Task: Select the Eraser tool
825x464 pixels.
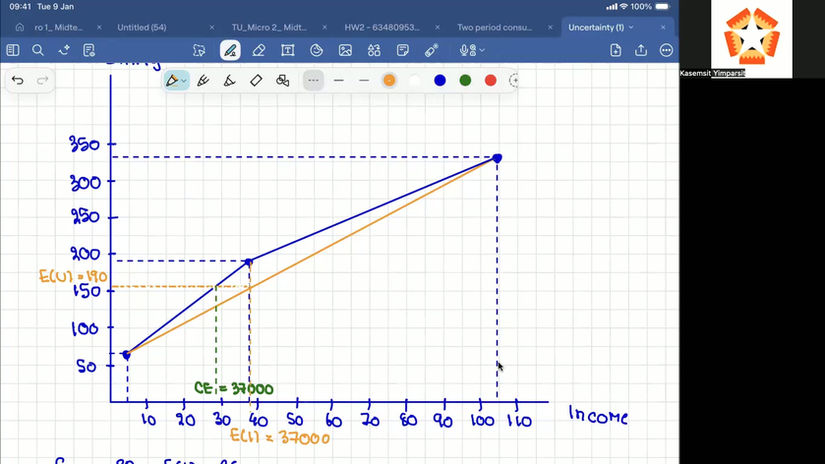Action: (x=258, y=50)
